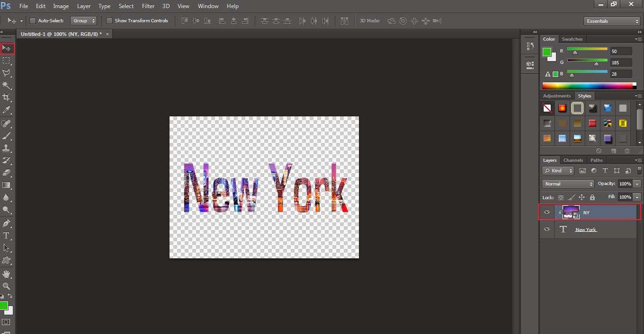
Task: Switch to the Channels tab
Action: pyautogui.click(x=573, y=160)
